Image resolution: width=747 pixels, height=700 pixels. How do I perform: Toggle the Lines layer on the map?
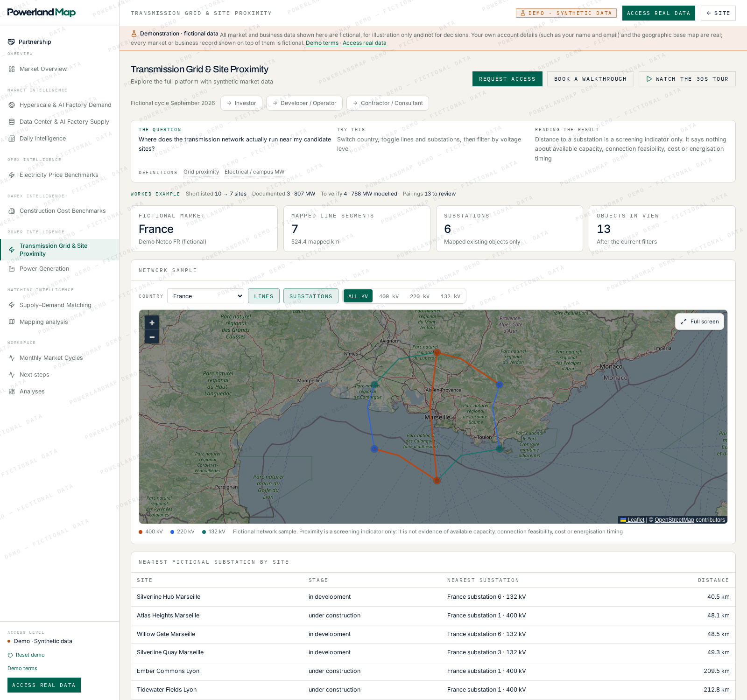tap(264, 296)
